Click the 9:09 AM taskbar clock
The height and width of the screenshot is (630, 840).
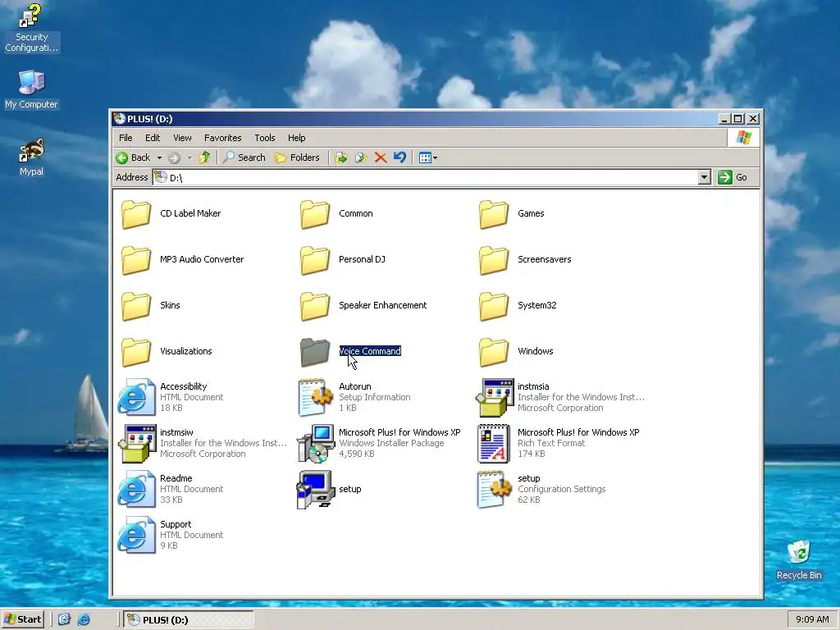(812, 619)
